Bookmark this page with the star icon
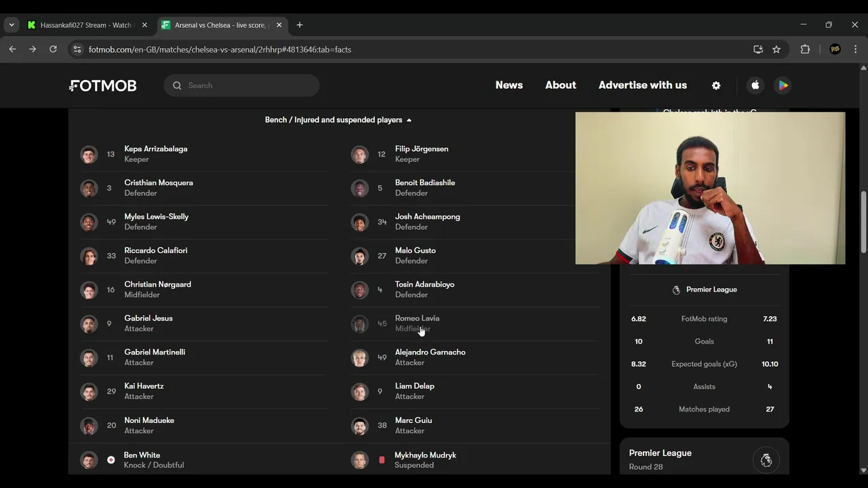 776,49
